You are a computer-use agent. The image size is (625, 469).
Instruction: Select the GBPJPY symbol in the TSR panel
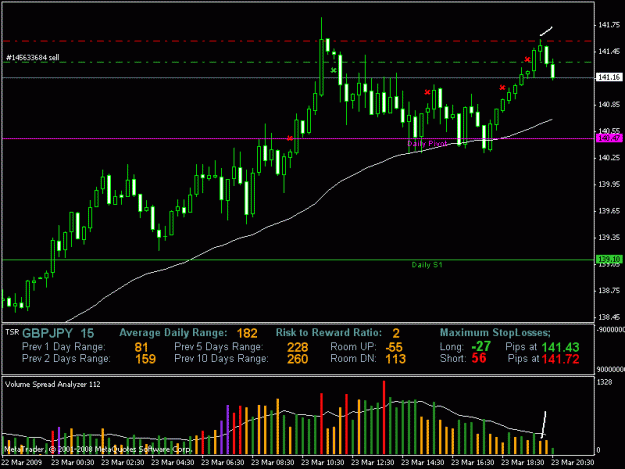pyautogui.click(x=47, y=333)
